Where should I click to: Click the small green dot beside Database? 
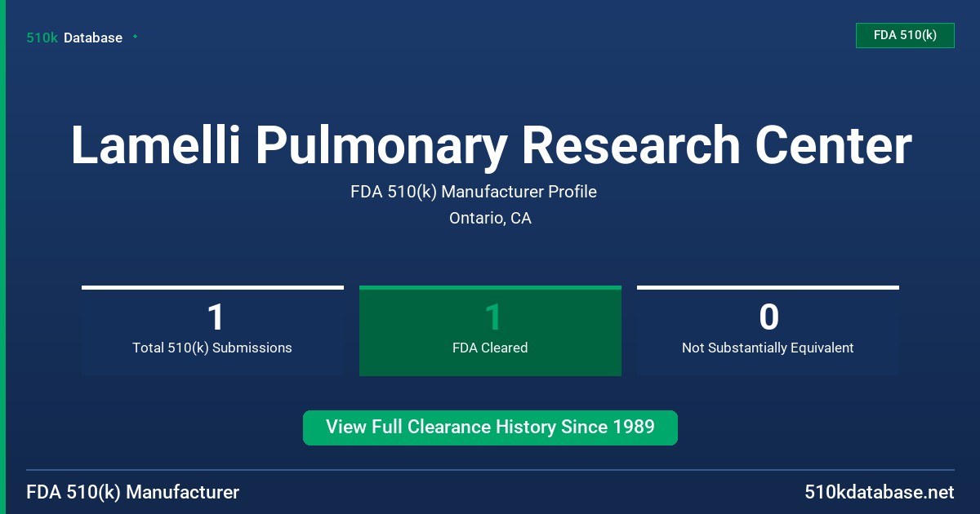click(135, 37)
